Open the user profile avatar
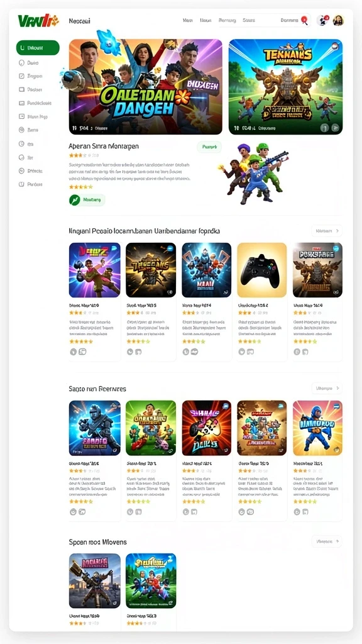 click(338, 21)
